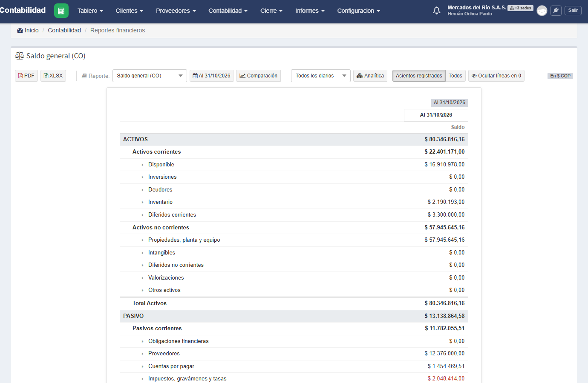This screenshot has width=588, height=383.
Task: Open the Proveedores menu
Action: (176, 11)
